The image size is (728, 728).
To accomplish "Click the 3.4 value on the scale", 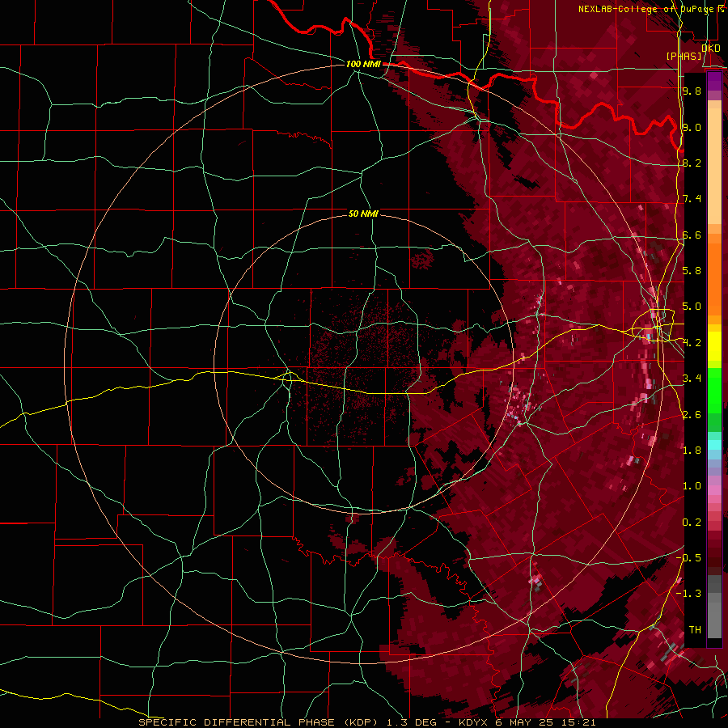I will (x=692, y=379).
